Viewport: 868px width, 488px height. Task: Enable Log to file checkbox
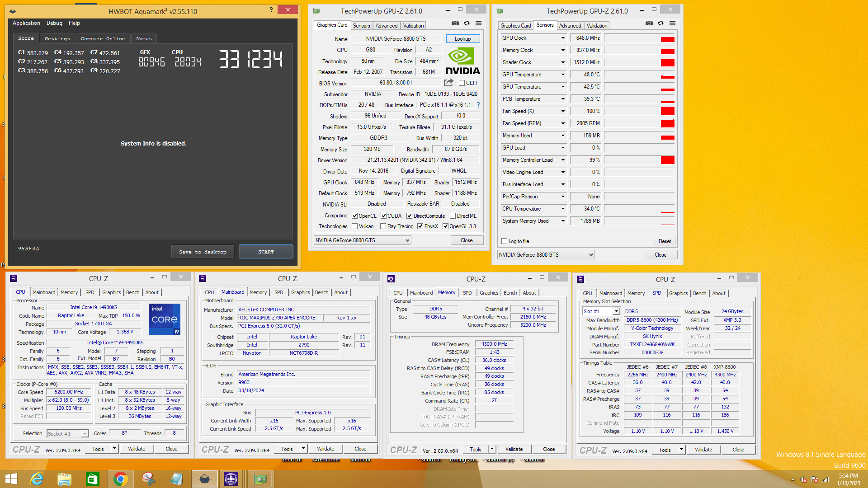[x=504, y=241]
